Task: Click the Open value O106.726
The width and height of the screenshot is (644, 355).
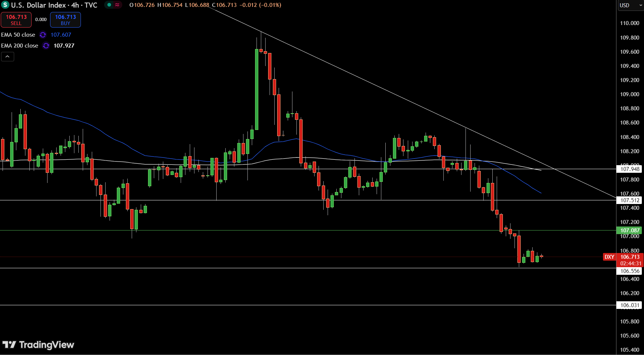Action: [x=142, y=5]
